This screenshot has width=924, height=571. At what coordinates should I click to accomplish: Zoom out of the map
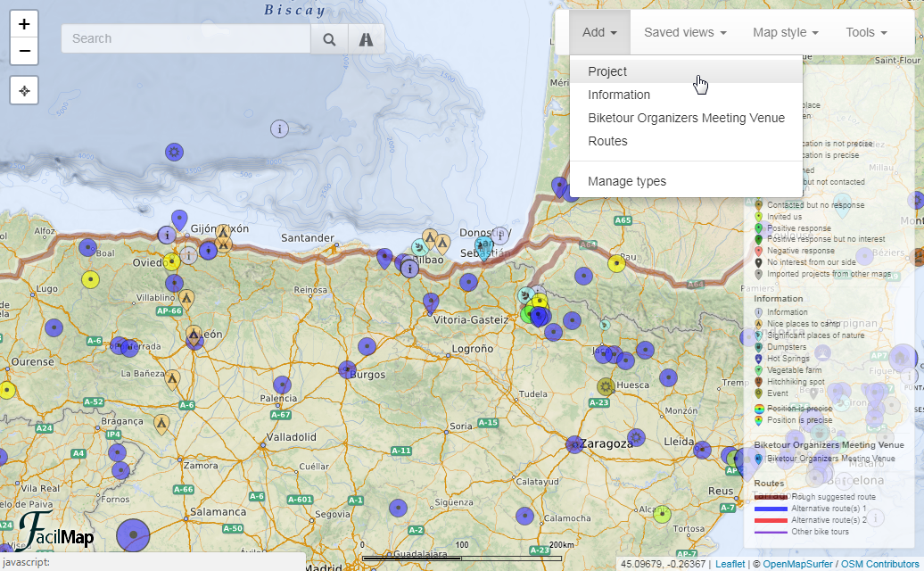point(24,51)
